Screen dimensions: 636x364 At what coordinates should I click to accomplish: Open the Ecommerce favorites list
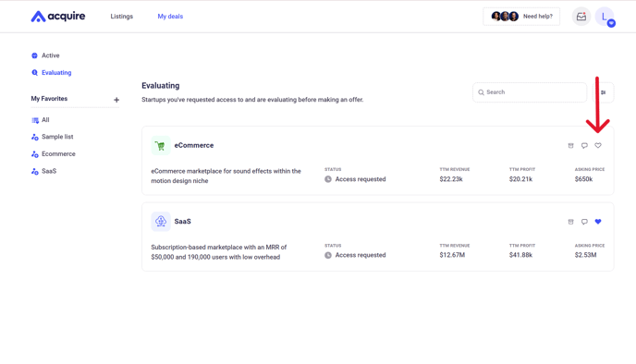(54, 154)
